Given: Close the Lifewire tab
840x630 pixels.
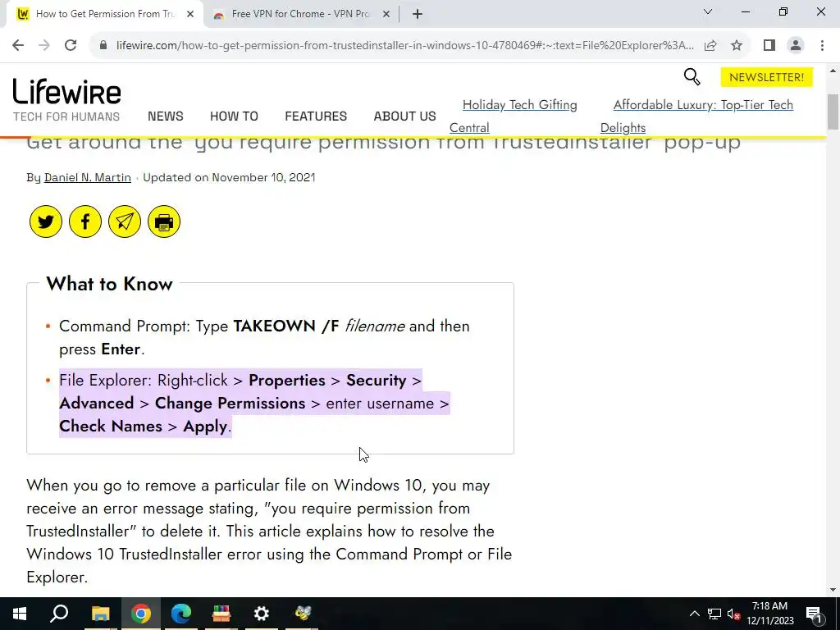Looking at the screenshot, I should 190,14.
